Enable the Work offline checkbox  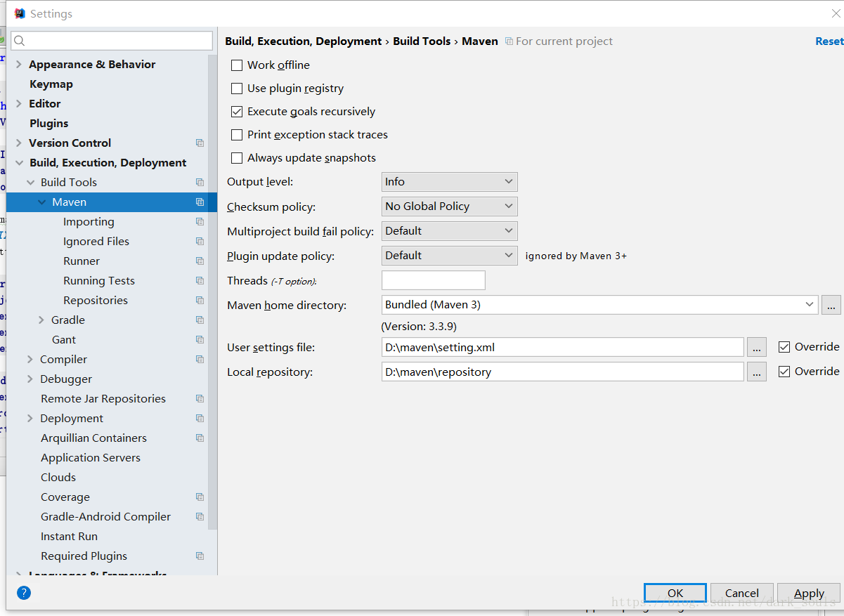(x=237, y=65)
